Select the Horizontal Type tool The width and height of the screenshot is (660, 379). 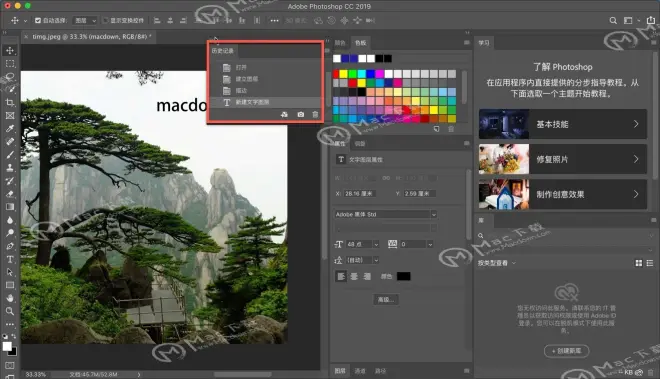point(10,259)
